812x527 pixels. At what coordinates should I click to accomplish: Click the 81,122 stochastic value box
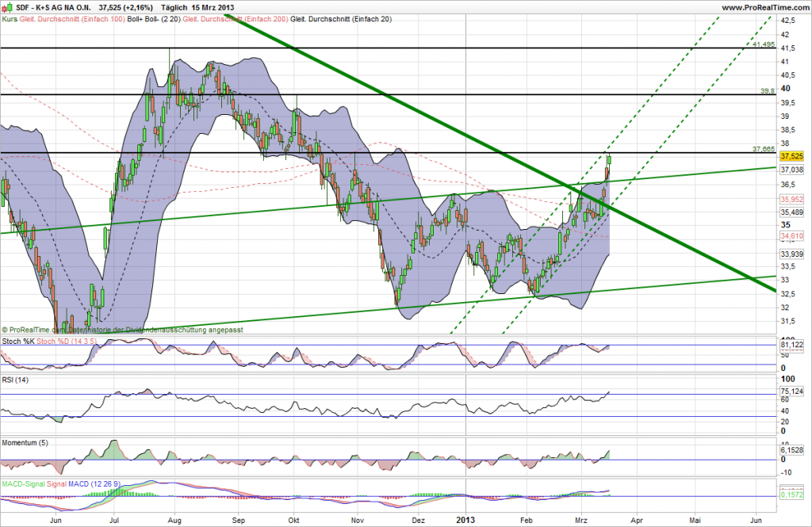(792, 345)
